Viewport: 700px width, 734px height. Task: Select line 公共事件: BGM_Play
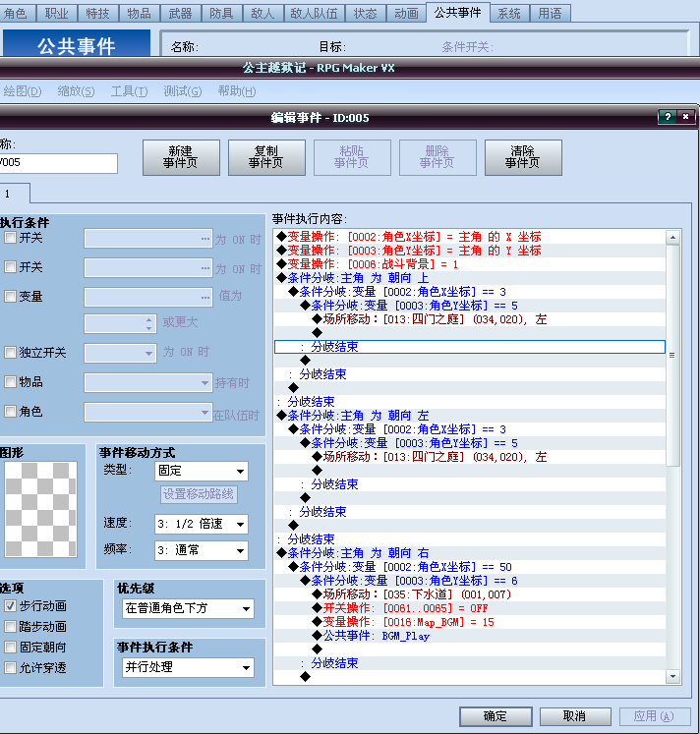pos(470,636)
